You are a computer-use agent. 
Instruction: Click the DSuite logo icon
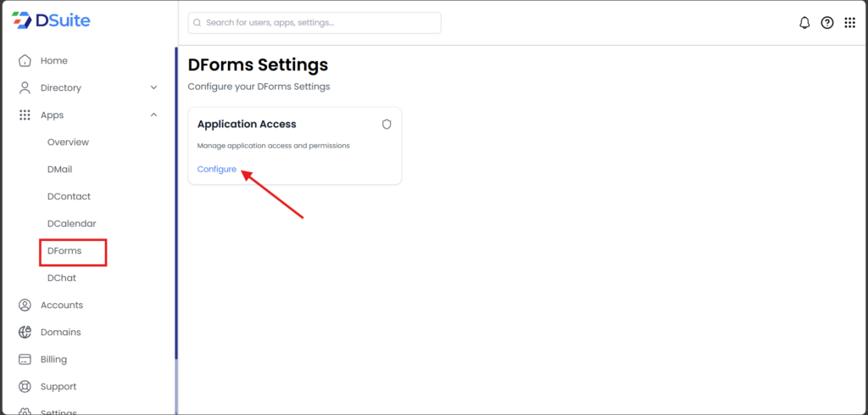click(x=20, y=20)
